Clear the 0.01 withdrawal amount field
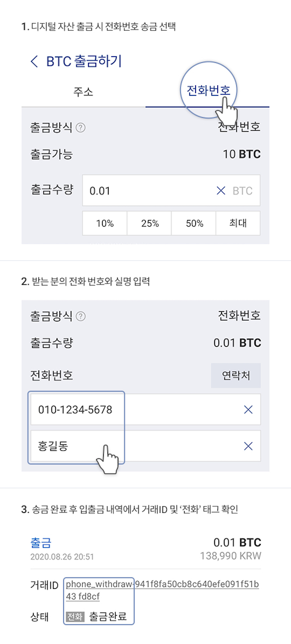This screenshot has width=291, height=644. [x=221, y=190]
